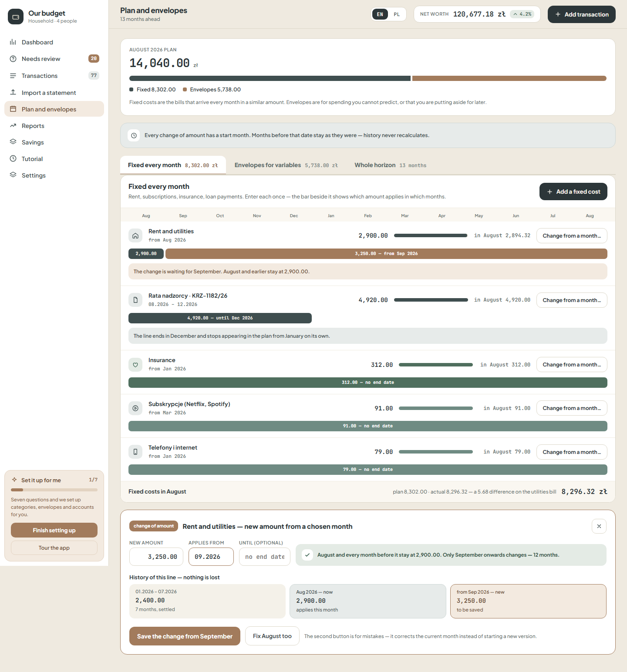Click the Our budget wallet logo icon
The image size is (627, 672).
pos(16,17)
